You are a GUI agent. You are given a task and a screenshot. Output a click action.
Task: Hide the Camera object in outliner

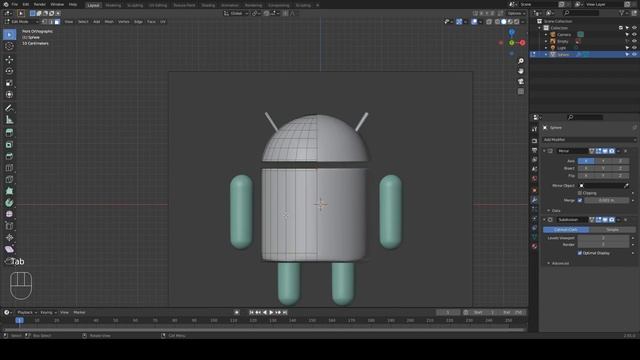tap(634, 35)
